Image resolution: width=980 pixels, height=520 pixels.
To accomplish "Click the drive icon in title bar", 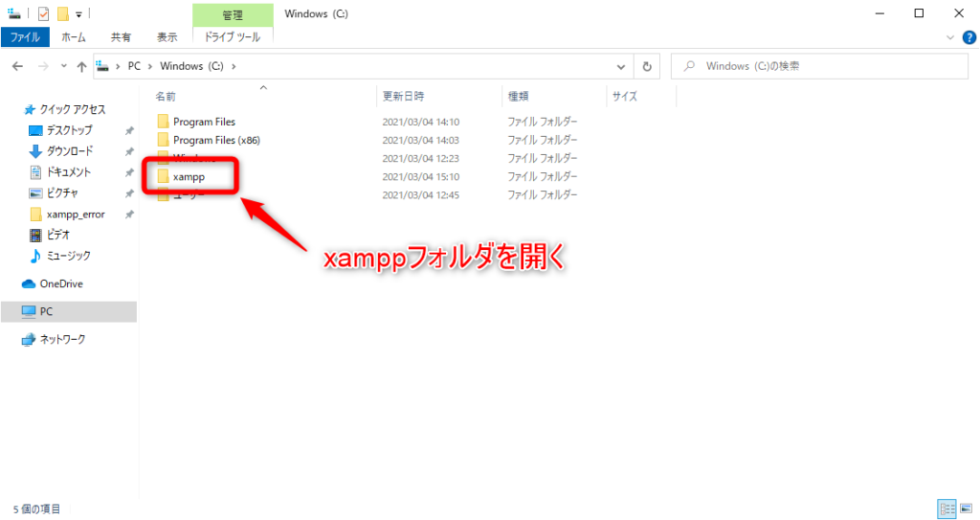I will coord(13,13).
